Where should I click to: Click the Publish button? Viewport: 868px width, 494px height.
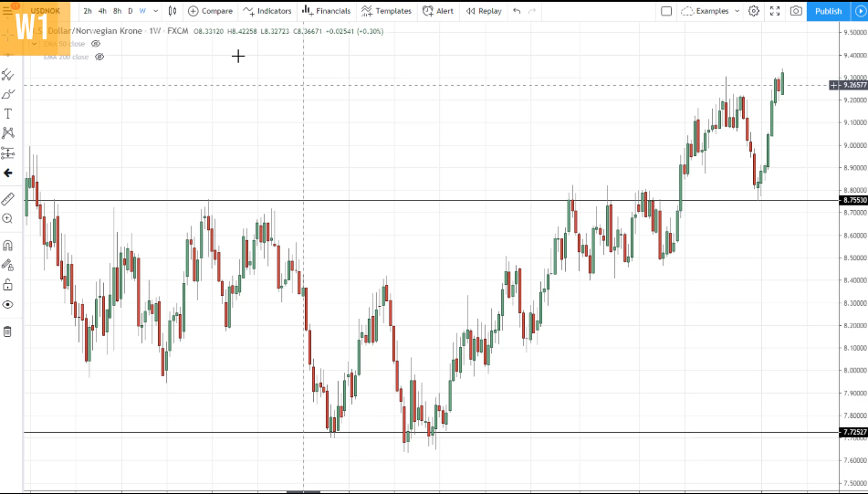pos(828,11)
